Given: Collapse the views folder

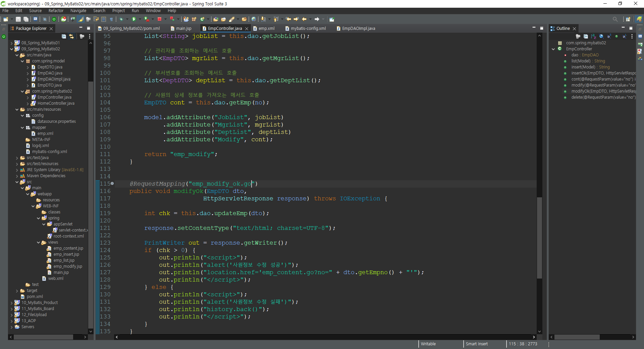Looking at the screenshot, I should coord(39,242).
